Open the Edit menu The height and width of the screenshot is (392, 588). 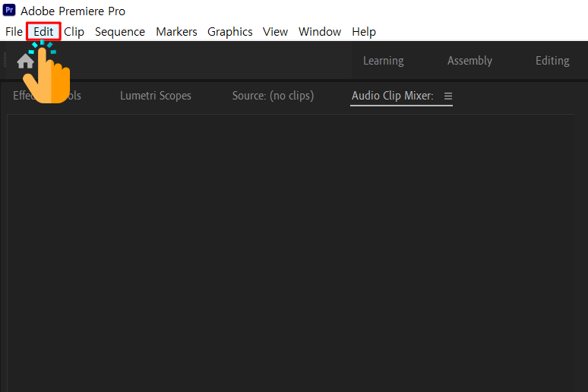tap(43, 32)
